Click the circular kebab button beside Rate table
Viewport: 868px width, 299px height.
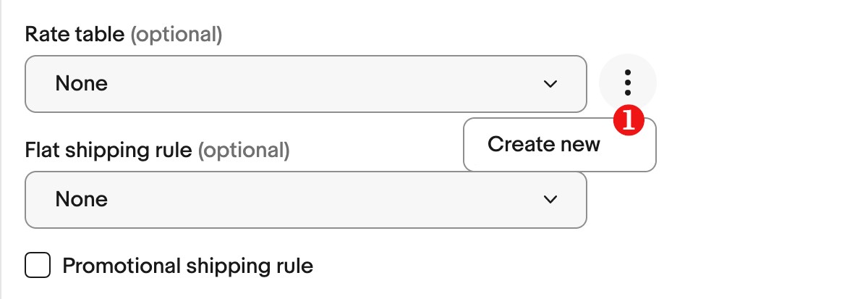[x=628, y=83]
